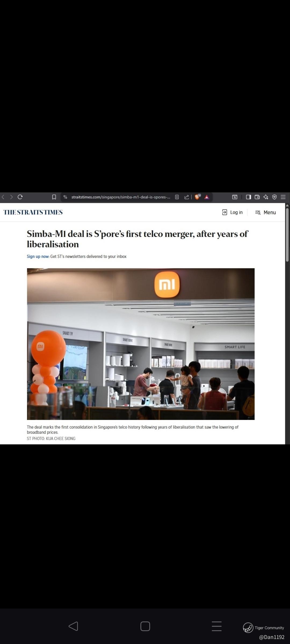Click The Straits Times logo
This screenshot has width=290, height=644.
click(33, 212)
